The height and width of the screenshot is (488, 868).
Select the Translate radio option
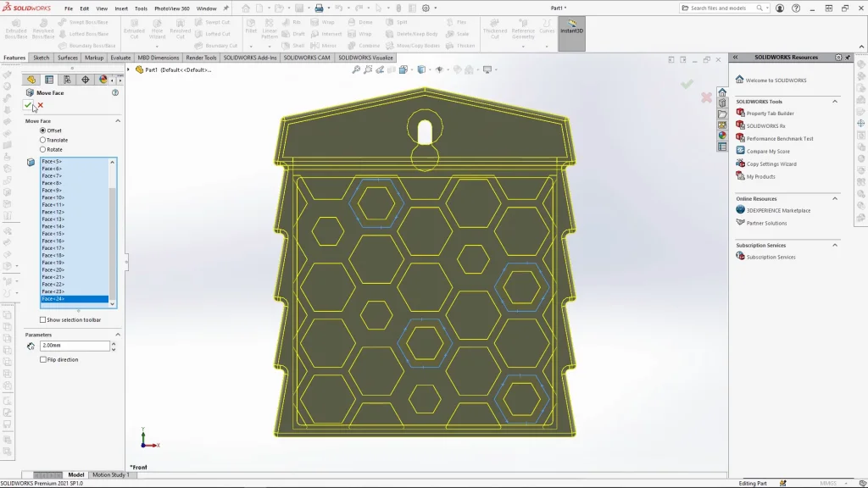pos(43,140)
